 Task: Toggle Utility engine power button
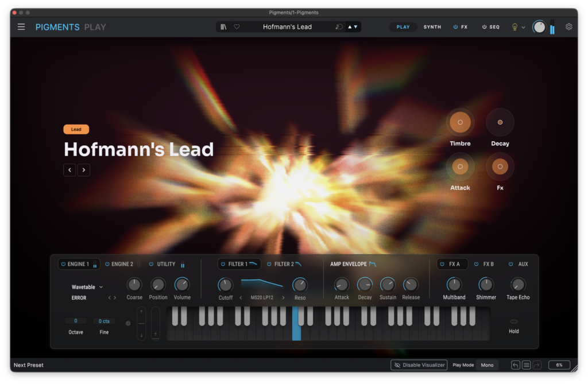[151, 264]
